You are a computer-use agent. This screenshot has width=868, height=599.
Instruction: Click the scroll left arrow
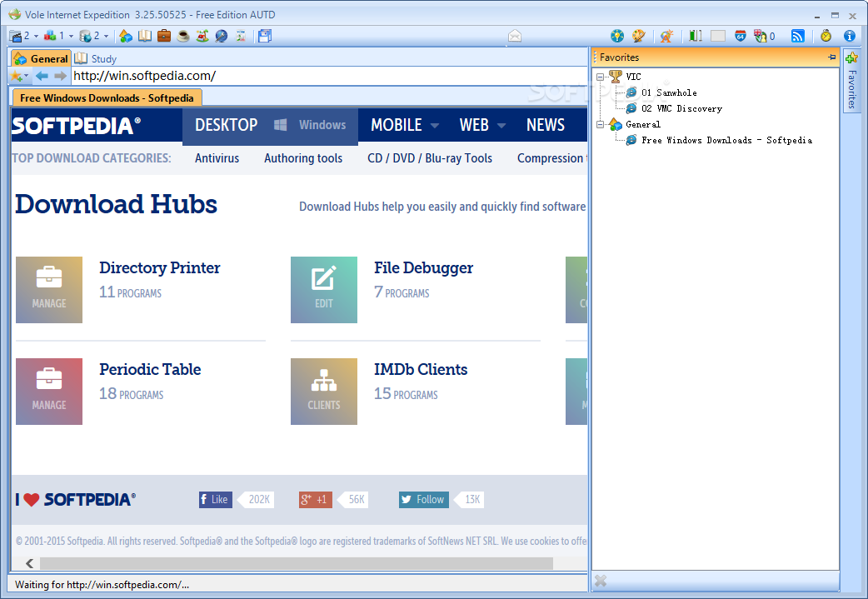pos(29,563)
